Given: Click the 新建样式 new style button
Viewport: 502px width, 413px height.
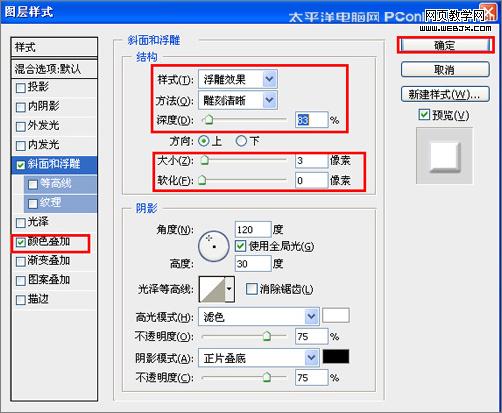Looking at the screenshot, I should [x=445, y=94].
